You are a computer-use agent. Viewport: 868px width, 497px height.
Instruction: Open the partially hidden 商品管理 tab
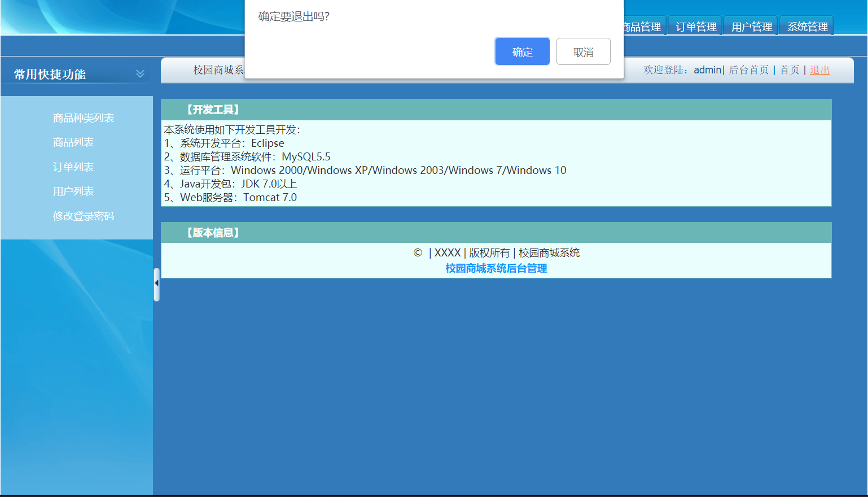(x=645, y=27)
